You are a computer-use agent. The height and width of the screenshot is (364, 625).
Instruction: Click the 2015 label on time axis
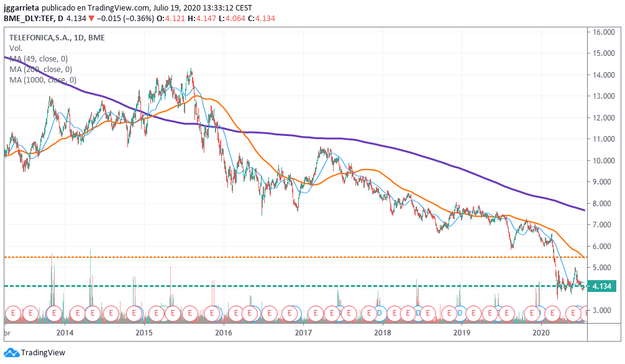point(144,333)
